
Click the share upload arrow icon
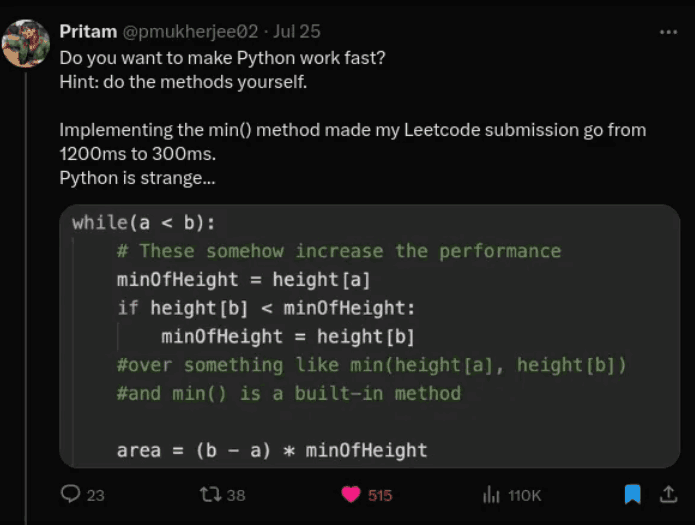click(669, 494)
